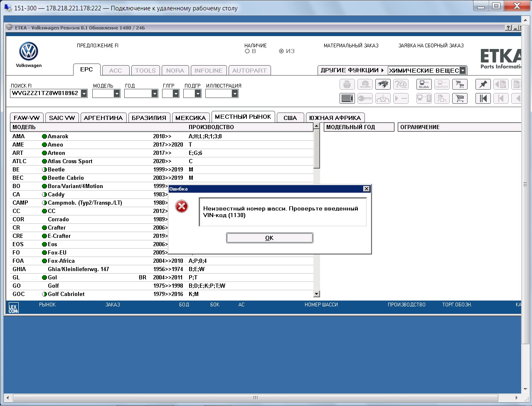
Task: Click the computer-to-server icon
Action: pos(424,98)
